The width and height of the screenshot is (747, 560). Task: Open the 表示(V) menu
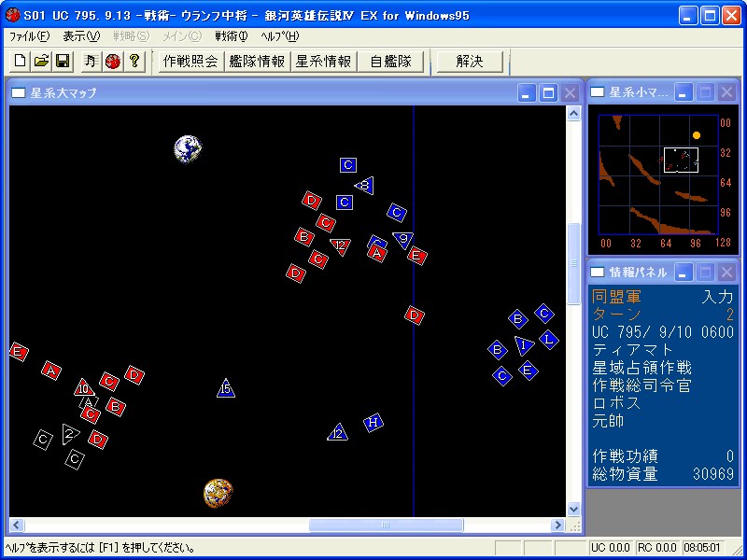(81, 36)
